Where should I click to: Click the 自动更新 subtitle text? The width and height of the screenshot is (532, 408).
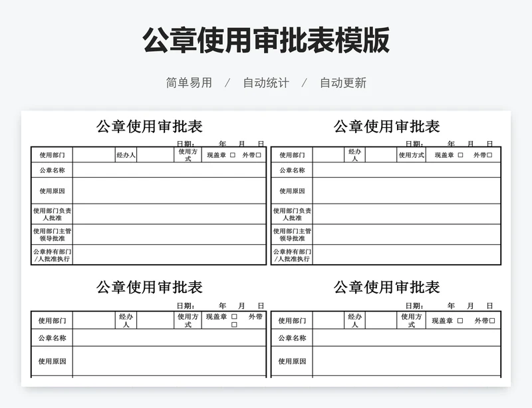[x=343, y=83]
